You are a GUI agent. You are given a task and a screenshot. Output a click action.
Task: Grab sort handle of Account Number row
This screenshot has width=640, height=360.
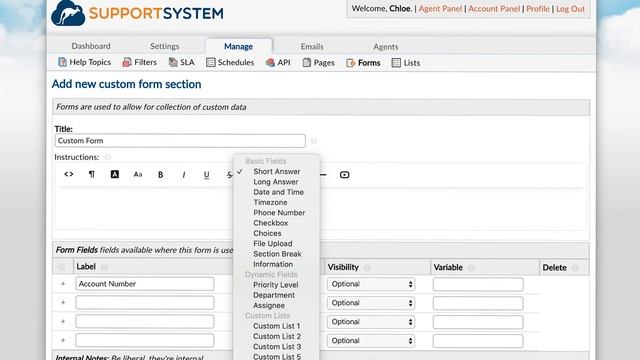63,284
